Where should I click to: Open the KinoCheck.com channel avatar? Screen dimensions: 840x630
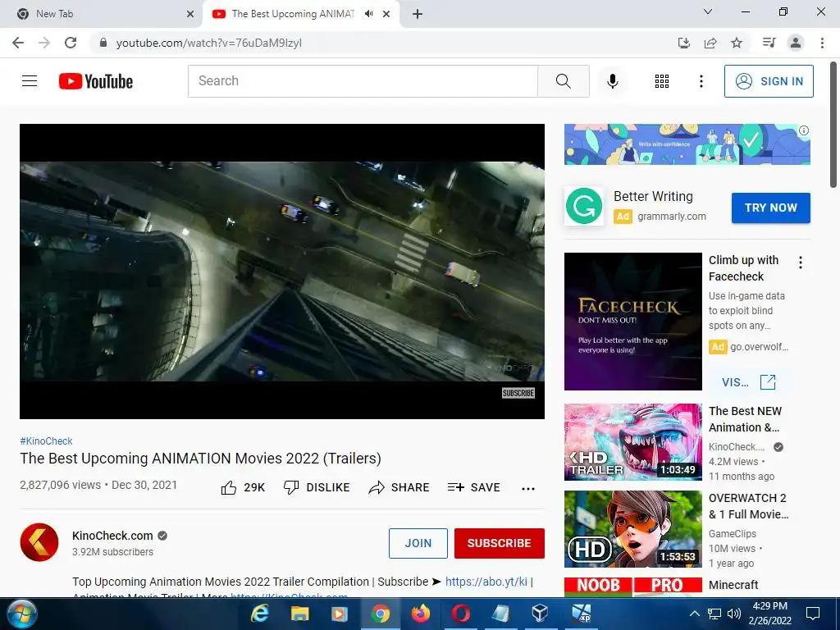point(39,542)
